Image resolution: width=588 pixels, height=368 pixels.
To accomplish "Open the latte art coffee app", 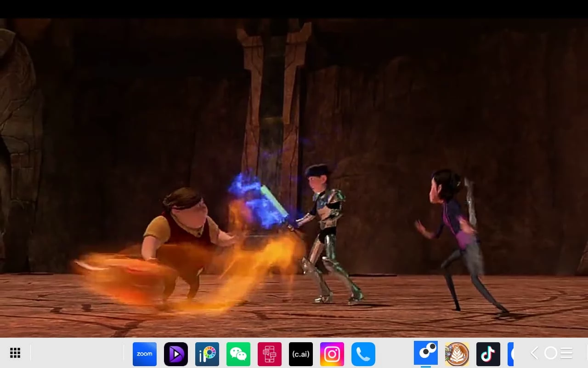I will [x=457, y=354].
